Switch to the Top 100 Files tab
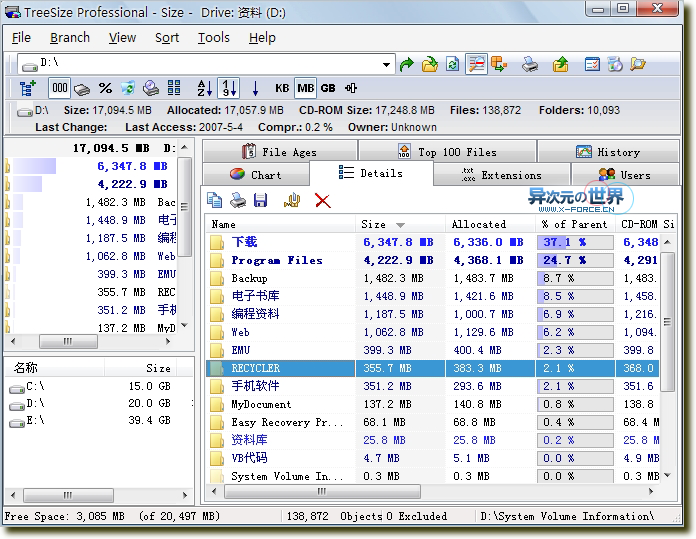Screen dimensions: 696x539 [447, 152]
